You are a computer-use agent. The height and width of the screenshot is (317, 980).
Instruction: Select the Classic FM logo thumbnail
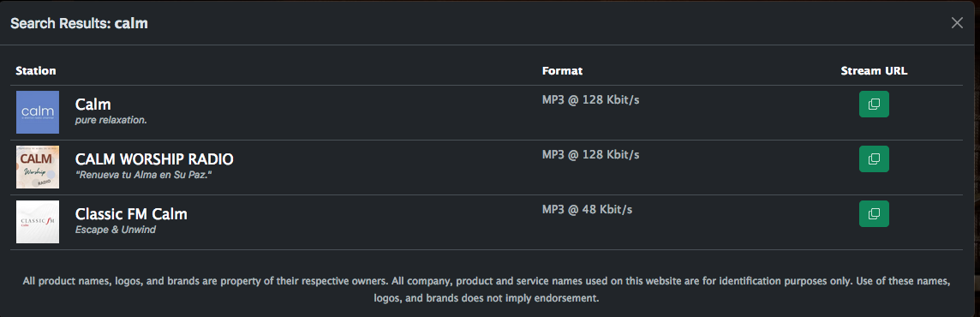(x=38, y=222)
